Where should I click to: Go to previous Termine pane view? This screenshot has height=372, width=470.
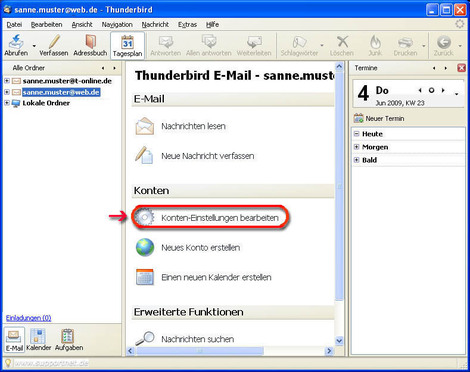pyautogui.click(x=434, y=68)
